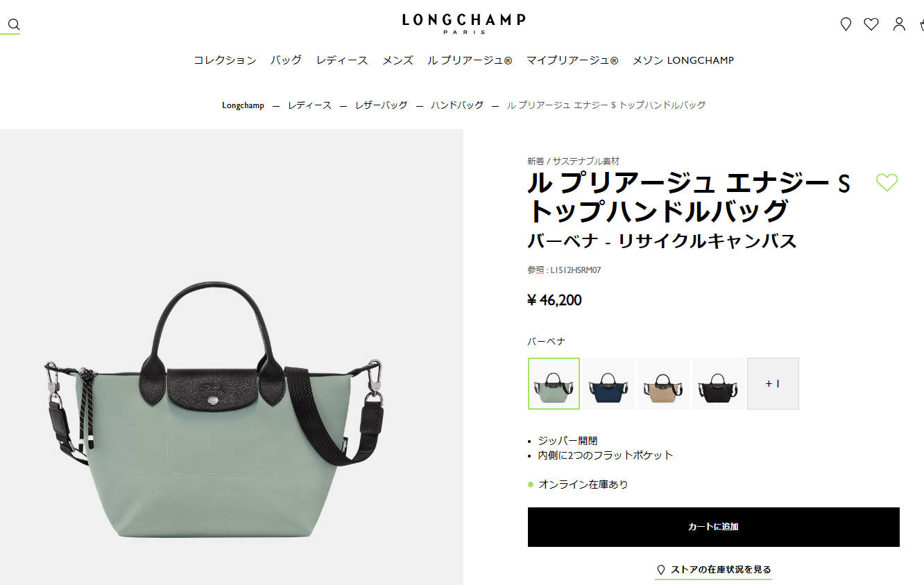Open the account profile icon
924x585 pixels.
[x=899, y=25]
